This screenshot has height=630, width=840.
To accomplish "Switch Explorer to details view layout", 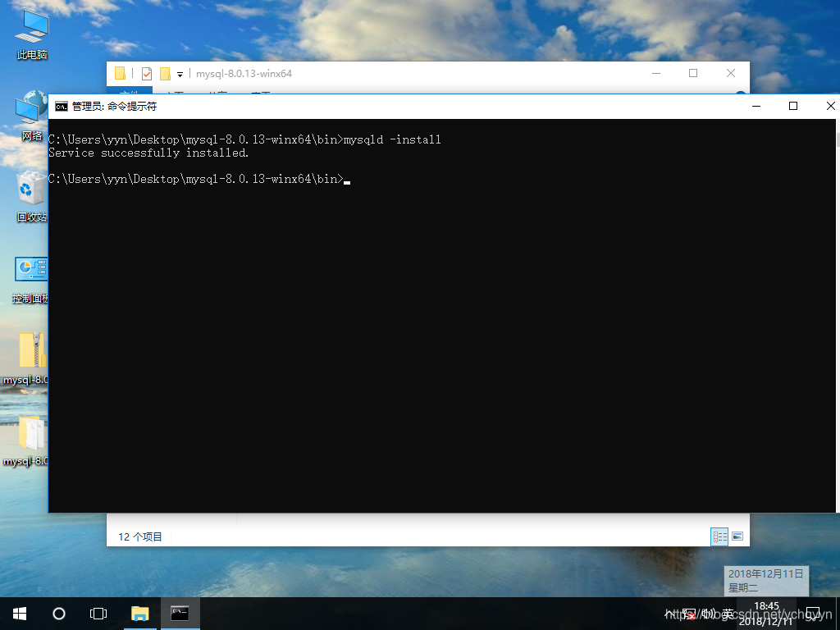I will point(719,536).
